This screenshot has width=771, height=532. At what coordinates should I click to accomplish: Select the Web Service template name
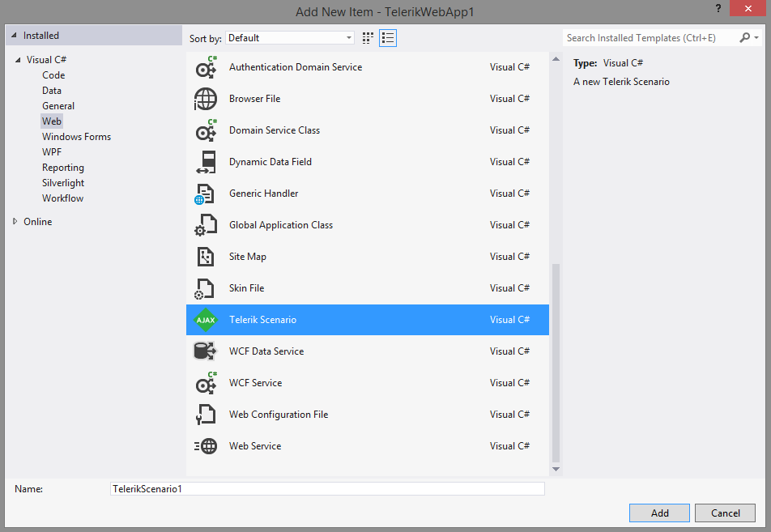255,446
